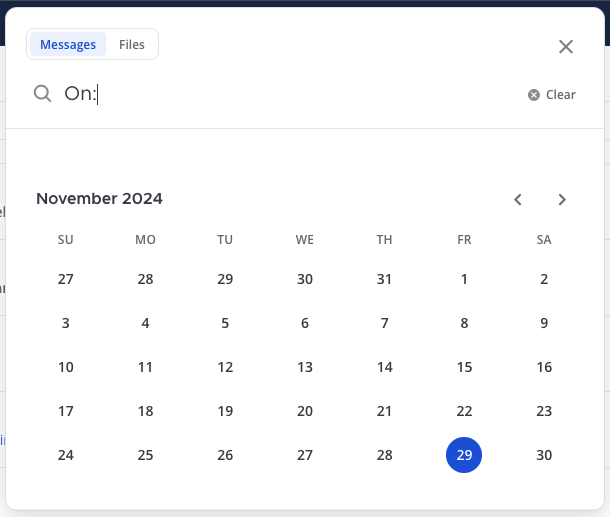The height and width of the screenshot is (517, 610).
Task: Pick November 22 in the date grid
Action: [x=464, y=411]
